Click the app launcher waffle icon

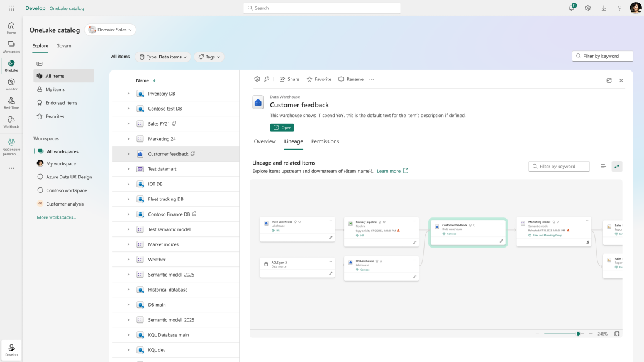click(x=11, y=8)
